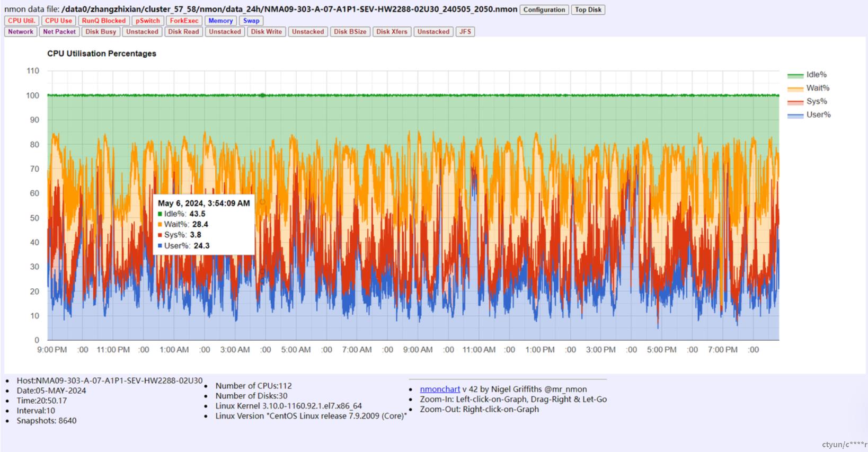This screenshot has width=868, height=452.
Task: Open the Disk Read chart
Action: click(x=183, y=32)
